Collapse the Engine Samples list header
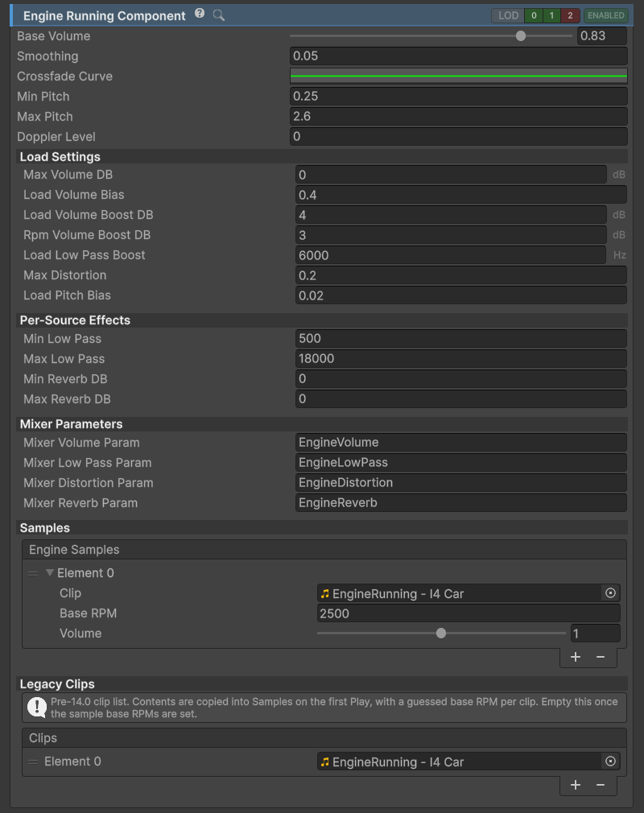 coord(324,550)
